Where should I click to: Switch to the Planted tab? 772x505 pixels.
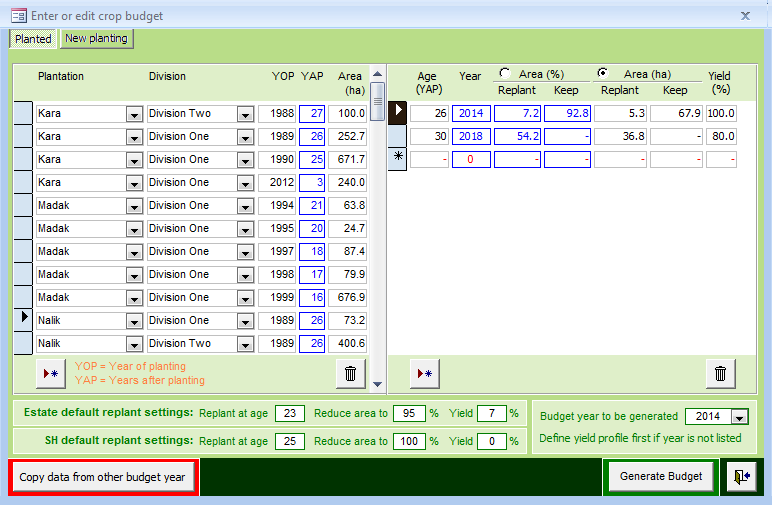click(33, 38)
